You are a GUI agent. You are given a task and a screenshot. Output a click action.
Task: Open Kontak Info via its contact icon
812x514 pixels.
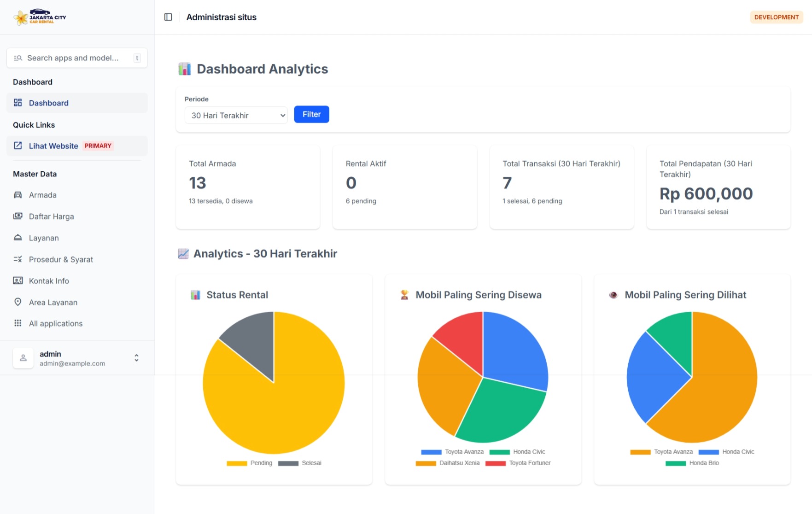point(18,280)
